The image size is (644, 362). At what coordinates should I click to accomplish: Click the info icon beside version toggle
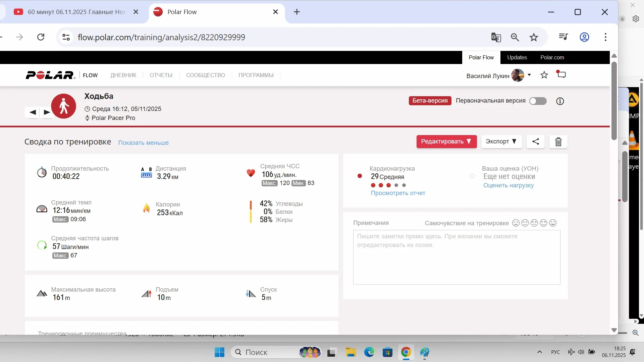click(x=560, y=101)
